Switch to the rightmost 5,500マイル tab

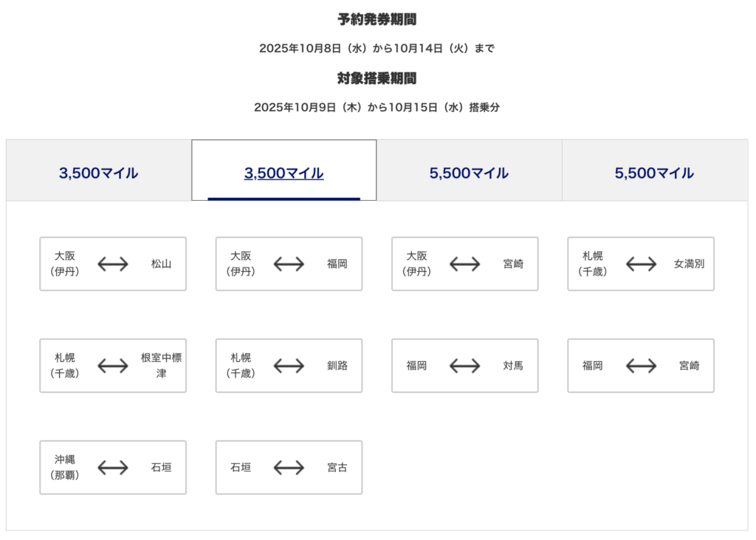(654, 174)
